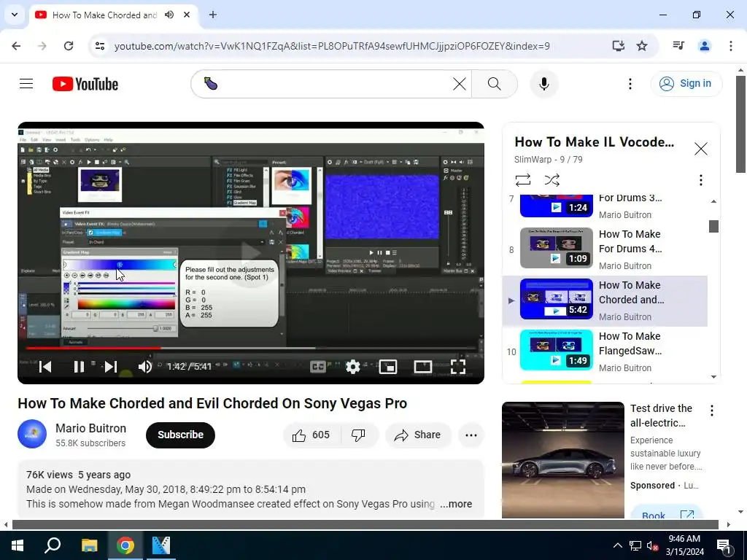The width and height of the screenshot is (747, 560).
Task: Open a new Chrome tab
Action: 213,15
